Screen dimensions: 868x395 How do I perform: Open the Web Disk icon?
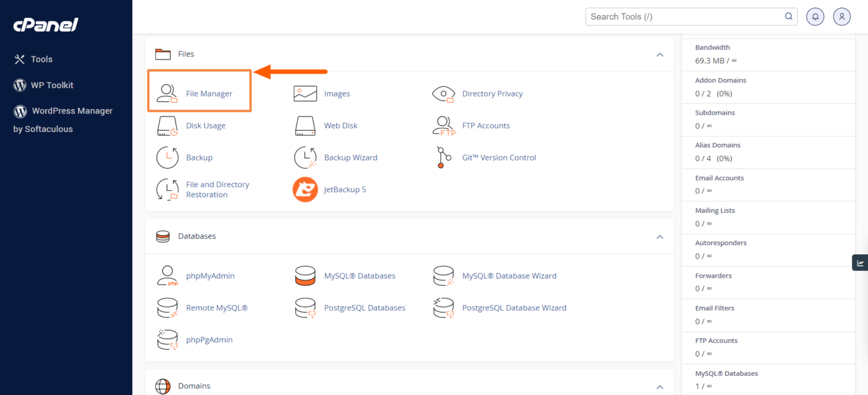[x=305, y=125]
